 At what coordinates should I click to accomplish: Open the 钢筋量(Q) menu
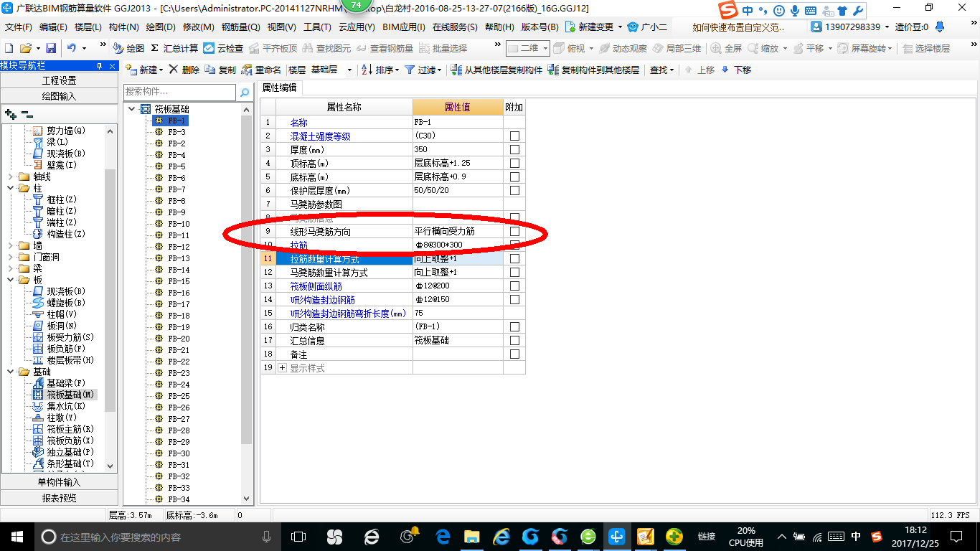(240, 27)
